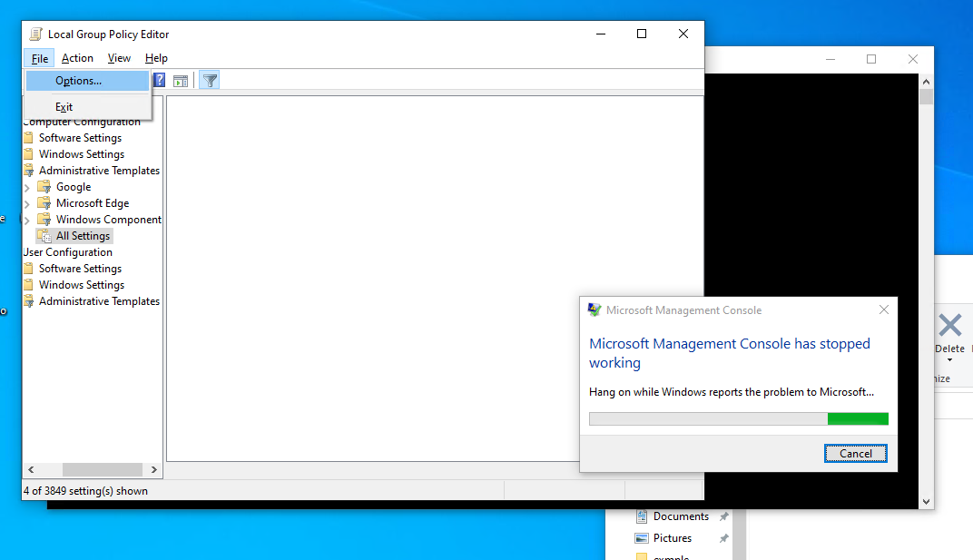Select Administrative Templates under User Configuration
The height and width of the screenshot is (560, 973).
(x=99, y=301)
